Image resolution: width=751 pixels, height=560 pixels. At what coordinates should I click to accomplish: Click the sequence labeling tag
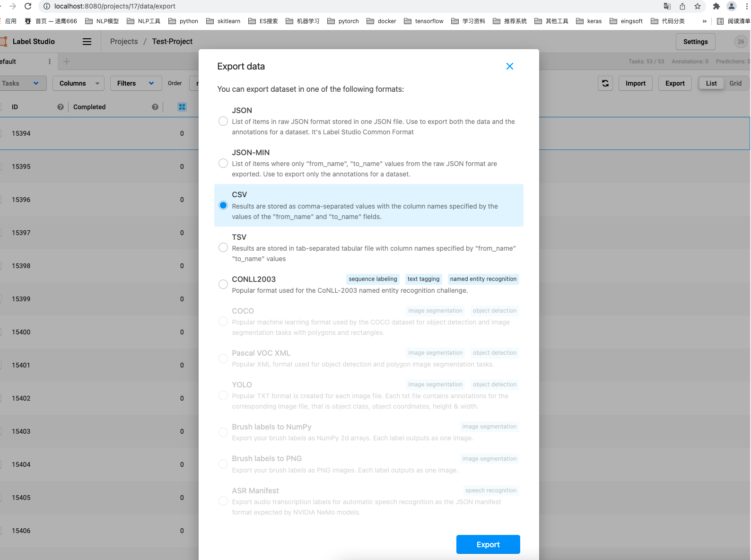[x=373, y=279]
